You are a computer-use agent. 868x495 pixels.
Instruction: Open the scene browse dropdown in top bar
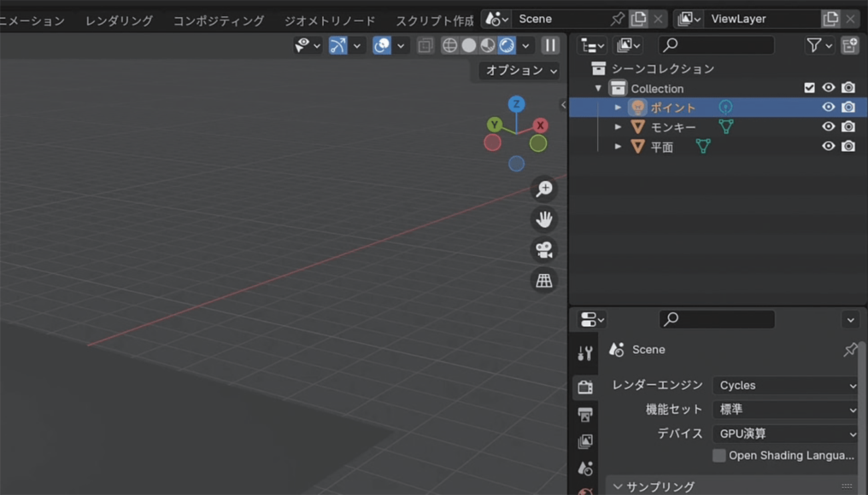(x=497, y=19)
